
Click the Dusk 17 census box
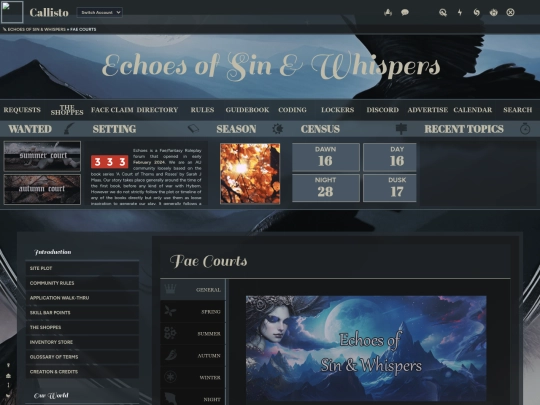(390, 188)
